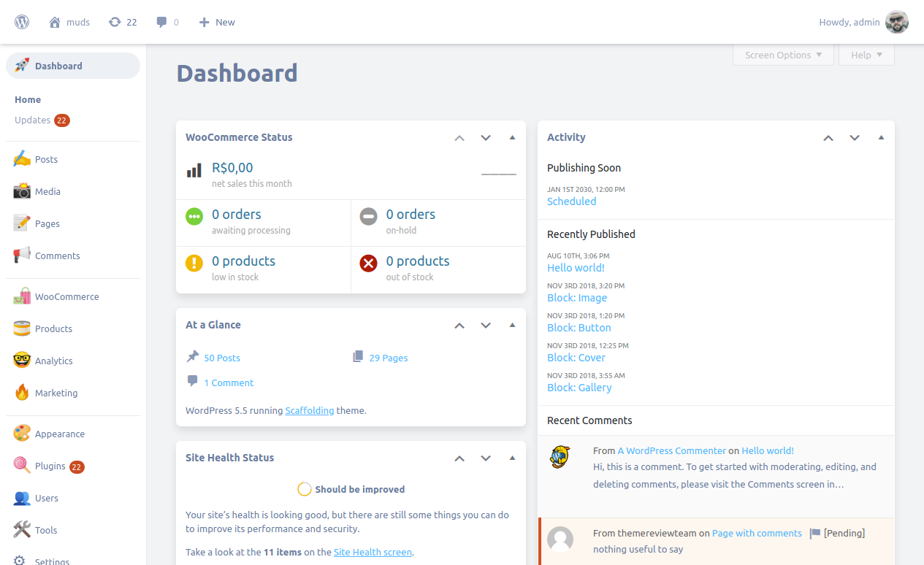The image size is (924, 565).
Task: Open Updates submenu item
Action: pyautogui.click(x=32, y=120)
